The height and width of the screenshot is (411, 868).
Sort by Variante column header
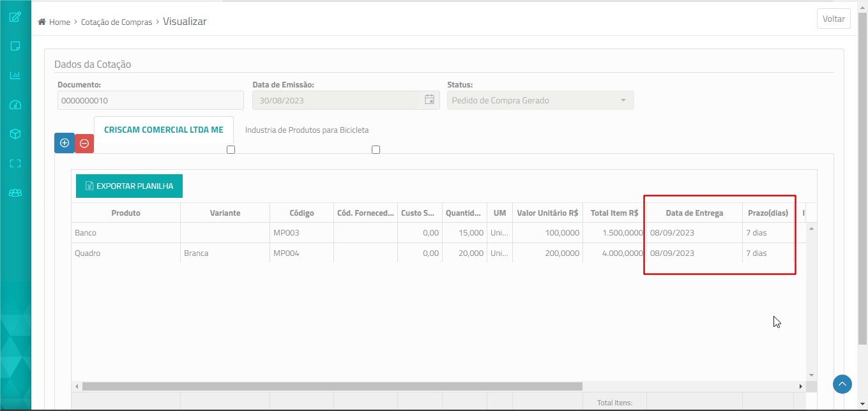coord(225,213)
